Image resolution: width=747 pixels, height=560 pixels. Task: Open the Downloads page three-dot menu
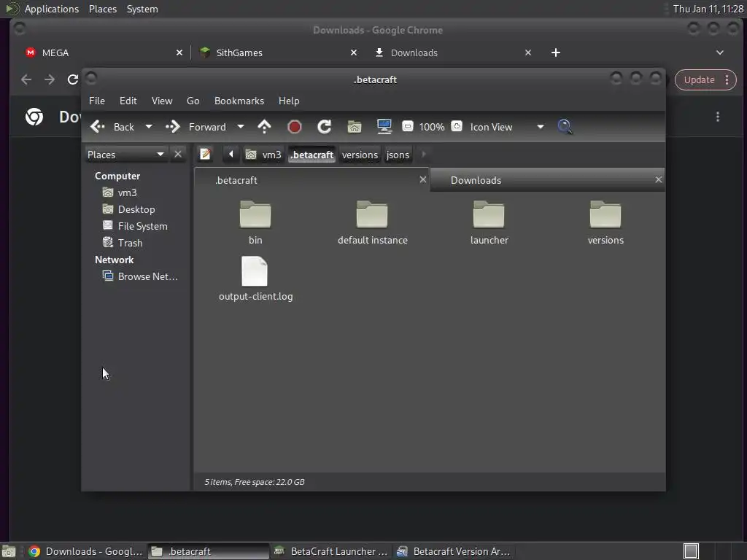718,117
